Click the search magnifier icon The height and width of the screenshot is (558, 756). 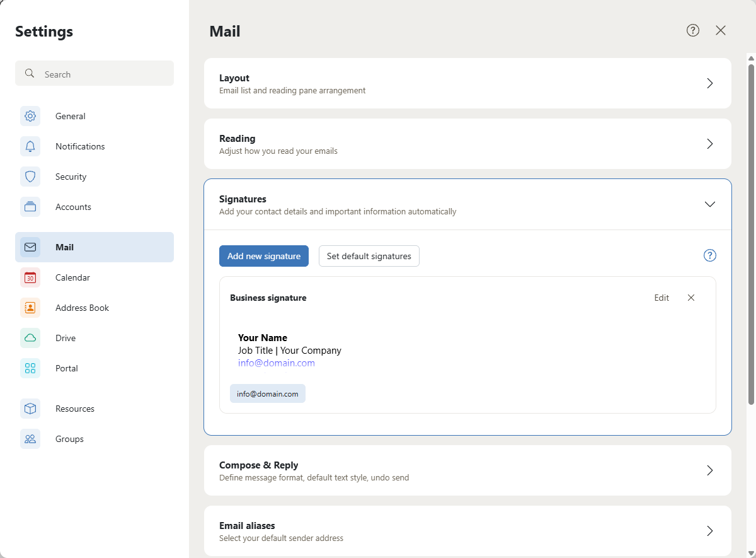click(30, 74)
